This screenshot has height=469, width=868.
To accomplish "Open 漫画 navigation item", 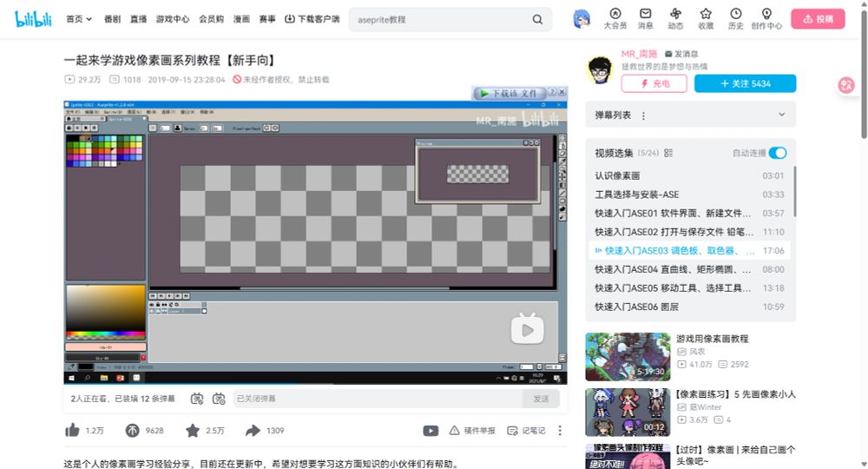I will [x=241, y=19].
